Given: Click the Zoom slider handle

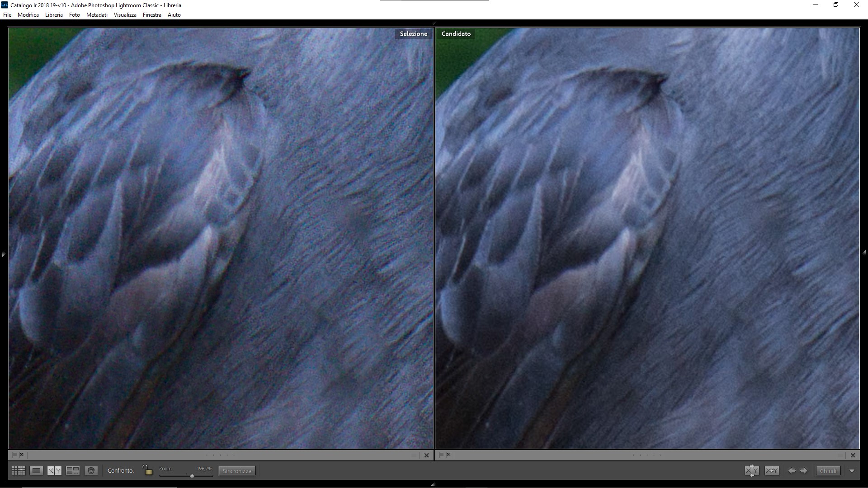Looking at the screenshot, I should (x=192, y=476).
